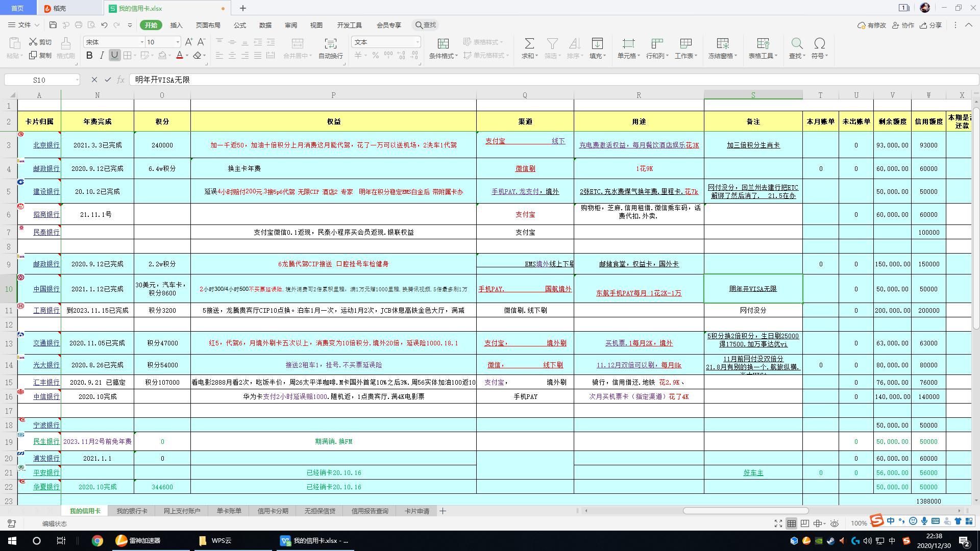Select the column P header
This screenshot has height=551, width=980.
(x=333, y=95)
